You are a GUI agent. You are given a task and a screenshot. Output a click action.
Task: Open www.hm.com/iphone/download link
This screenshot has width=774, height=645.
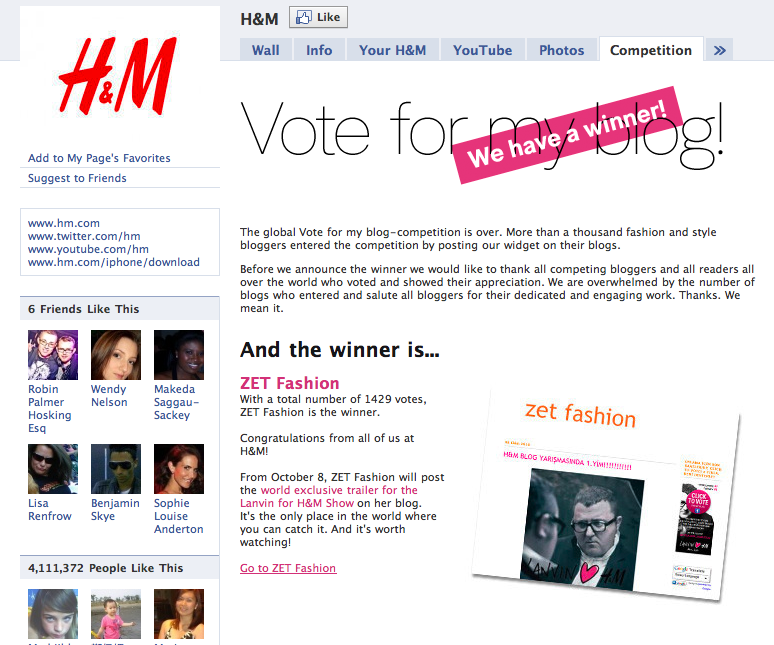(x=114, y=262)
